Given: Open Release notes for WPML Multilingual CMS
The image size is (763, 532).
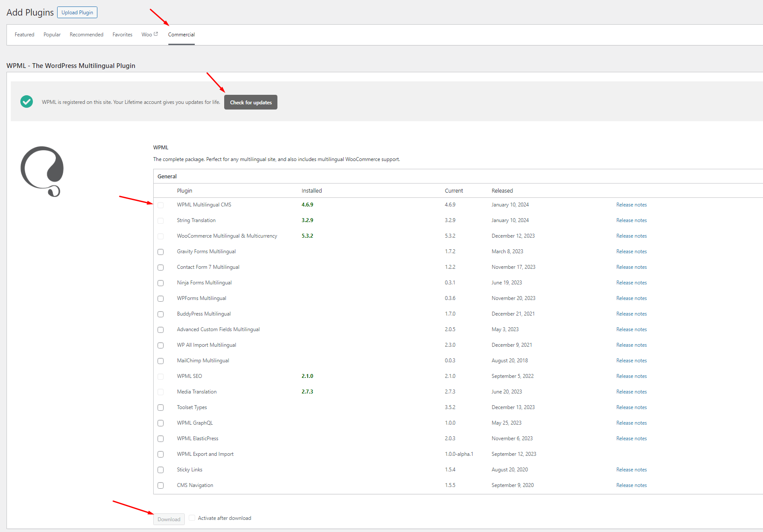Looking at the screenshot, I should (631, 205).
